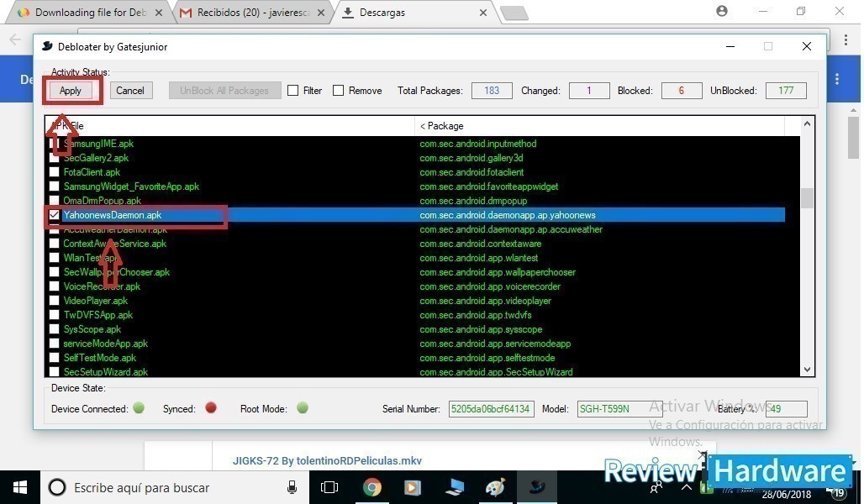Open the Windows Start menu
The image size is (864, 504).
[x=20, y=487]
